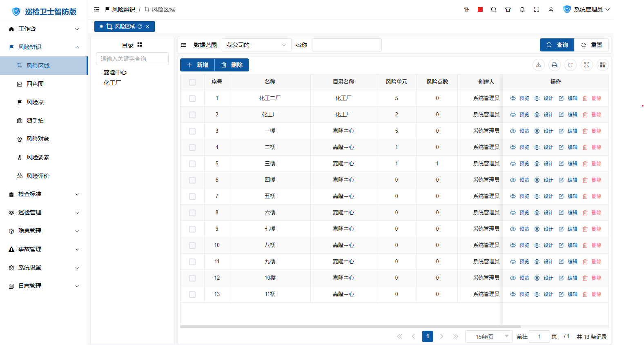Go to the 风险点 menu item
This screenshot has height=345, width=644.
point(44,102)
